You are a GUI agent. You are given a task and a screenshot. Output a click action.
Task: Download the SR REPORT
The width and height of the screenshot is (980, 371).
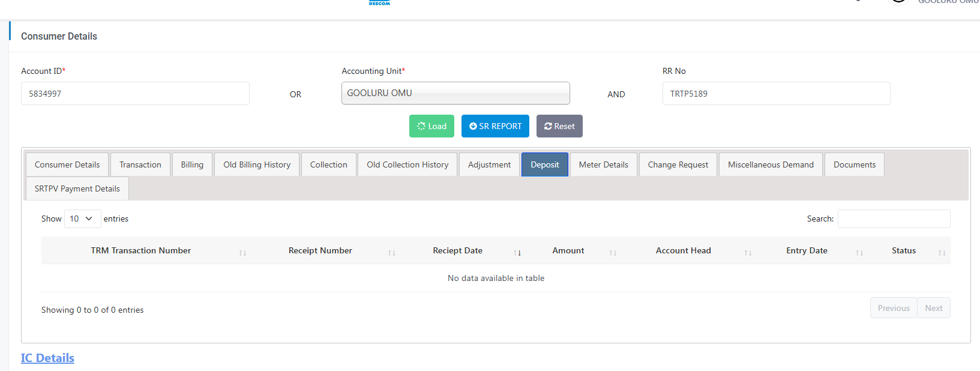click(495, 126)
